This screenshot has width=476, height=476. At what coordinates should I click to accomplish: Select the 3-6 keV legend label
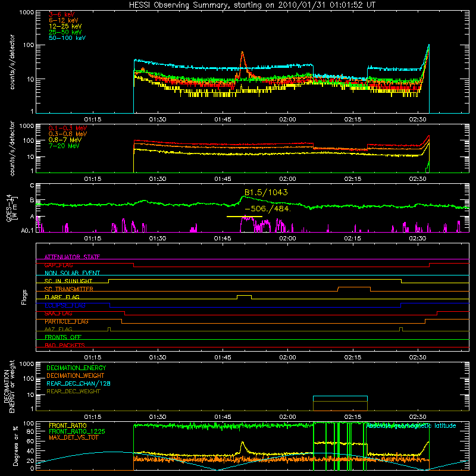(62, 14)
